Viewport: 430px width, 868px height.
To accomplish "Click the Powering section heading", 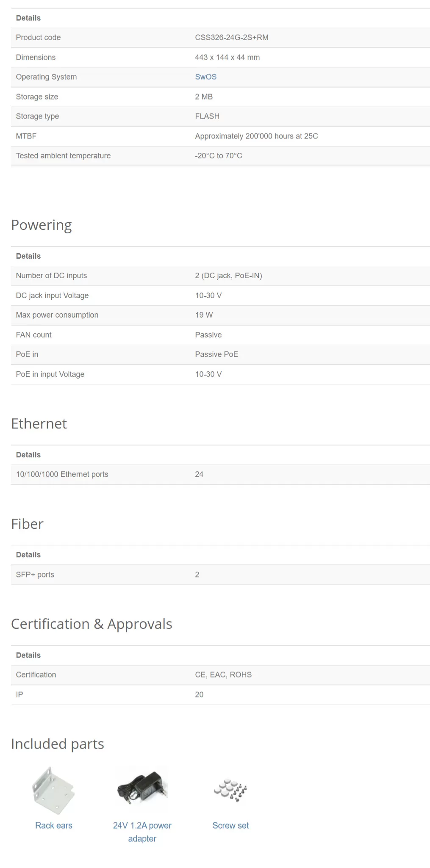I will pos(42,225).
